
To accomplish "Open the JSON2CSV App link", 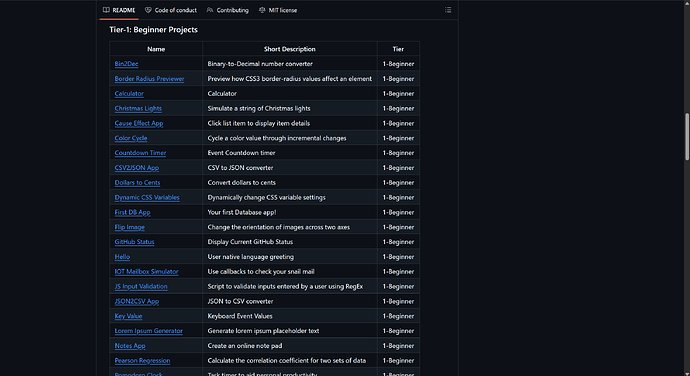I will (x=136, y=301).
